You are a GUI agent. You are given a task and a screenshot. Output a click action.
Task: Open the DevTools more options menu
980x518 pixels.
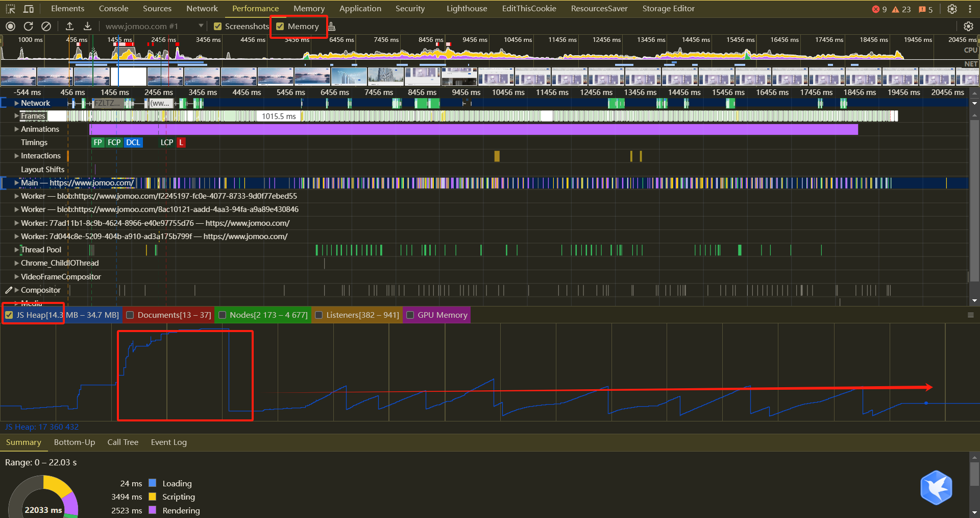(x=970, y=9)
